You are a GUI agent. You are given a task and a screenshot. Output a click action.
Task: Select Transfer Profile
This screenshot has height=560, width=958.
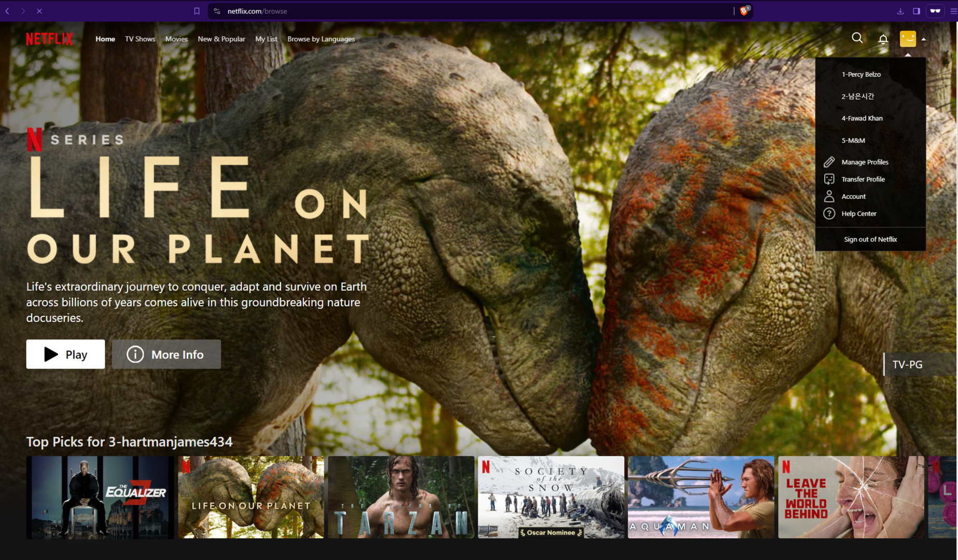(863, 179)
